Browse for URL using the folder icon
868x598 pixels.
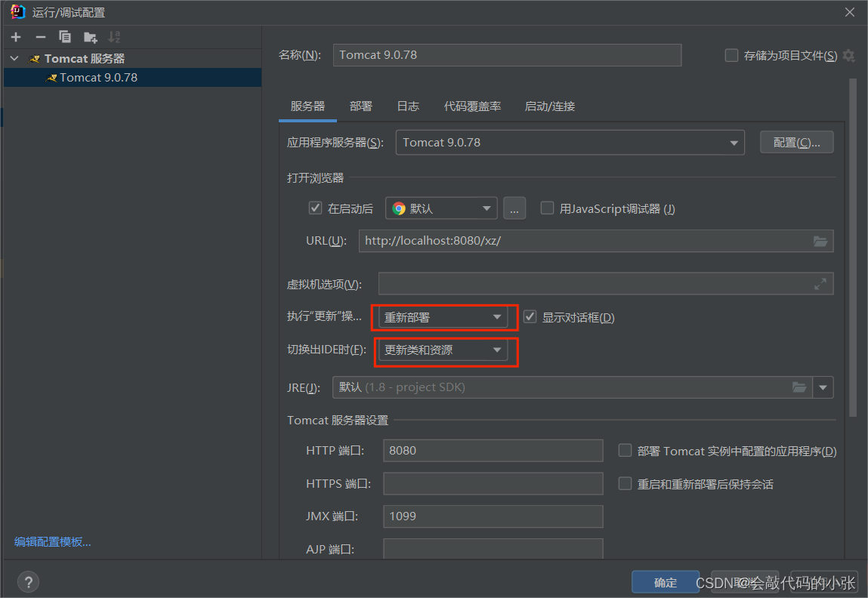820,241
